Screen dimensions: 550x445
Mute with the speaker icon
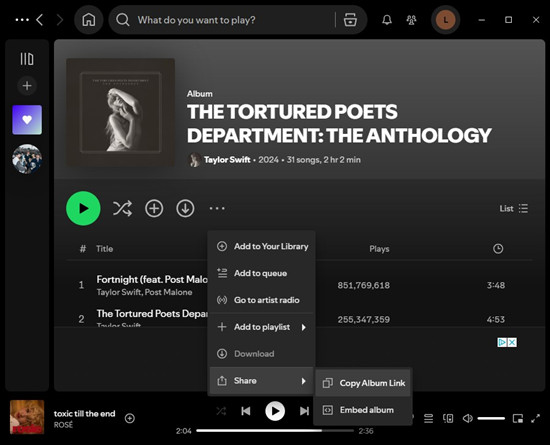pyautogui.click(x=468, y=418)
